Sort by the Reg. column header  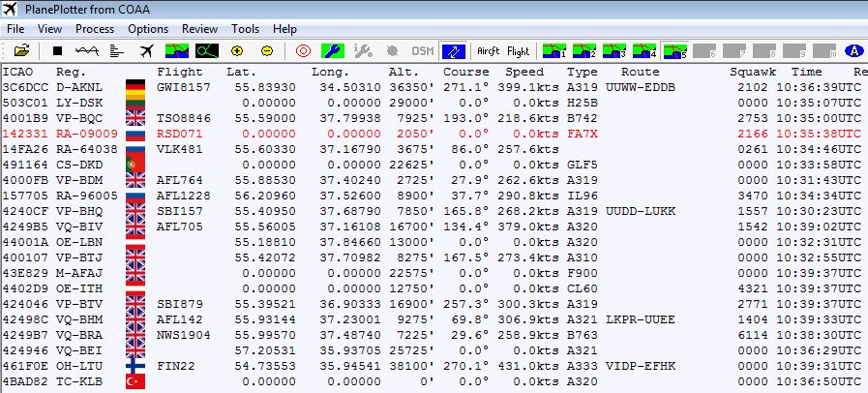point(71,72)
